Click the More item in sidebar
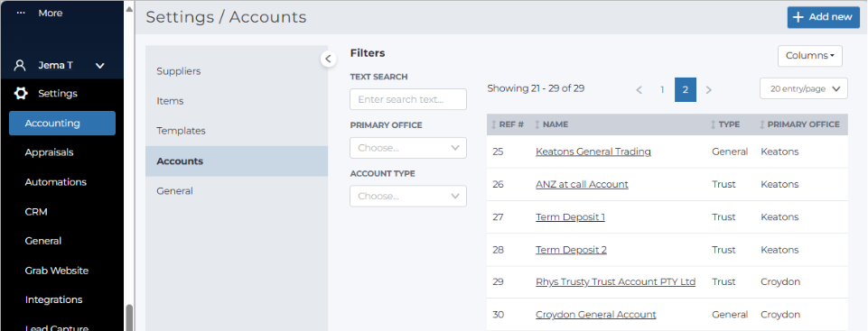This screenshot has width=868, height=331. [x=51, y=13]
